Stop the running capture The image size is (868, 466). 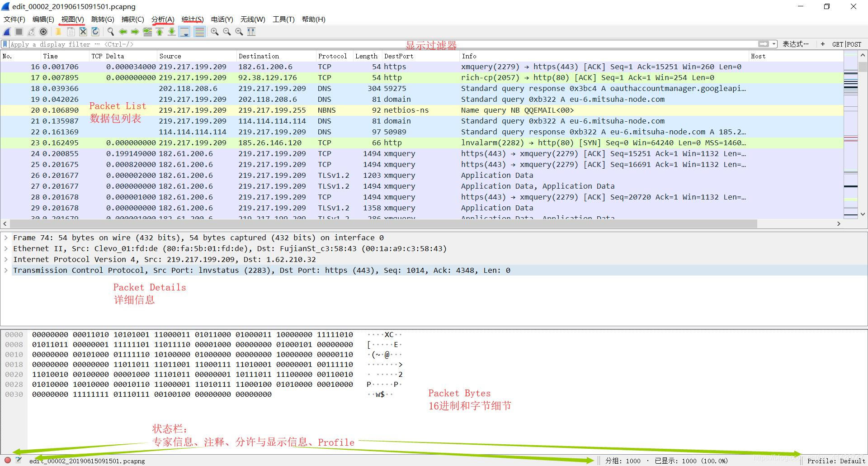(19, 32)
